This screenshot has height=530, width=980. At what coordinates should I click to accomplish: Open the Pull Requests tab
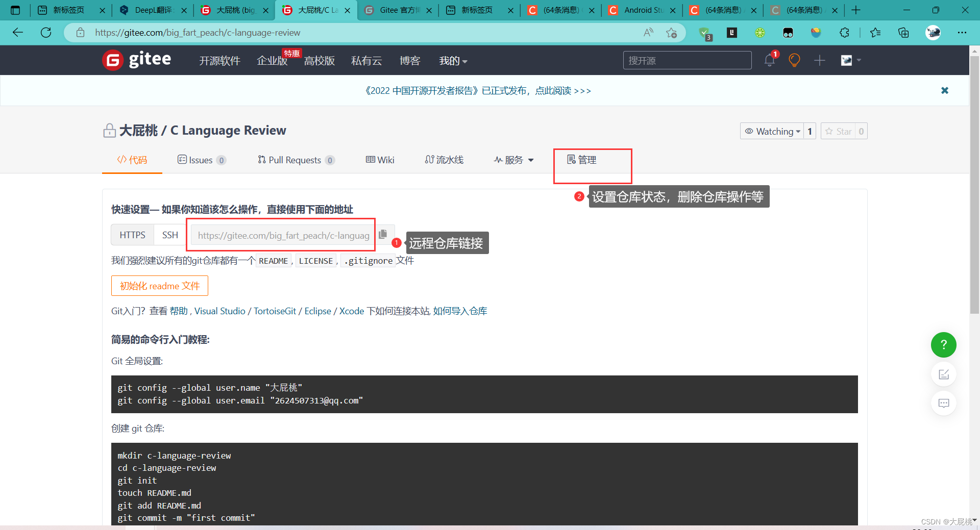[x=296, y=160]
